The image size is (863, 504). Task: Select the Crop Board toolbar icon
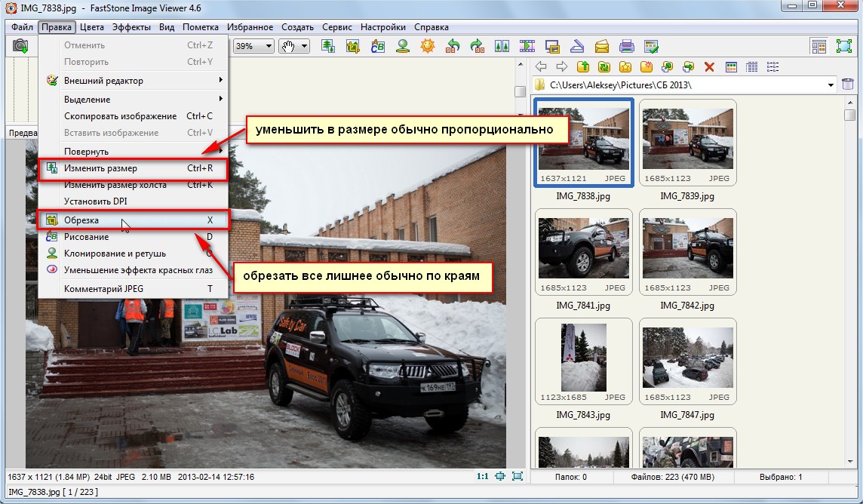tap(352, 47)
